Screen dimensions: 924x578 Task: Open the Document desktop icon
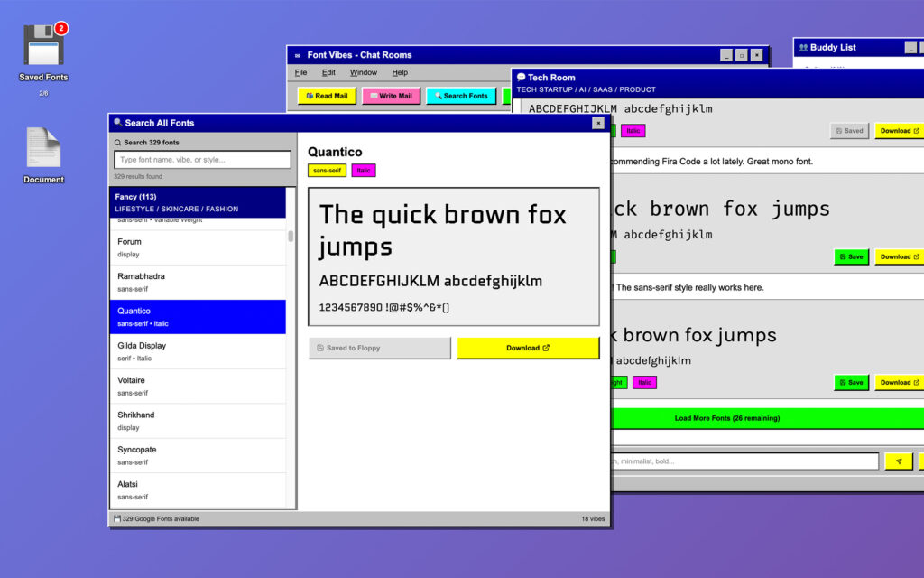click(x=43, y=150)
